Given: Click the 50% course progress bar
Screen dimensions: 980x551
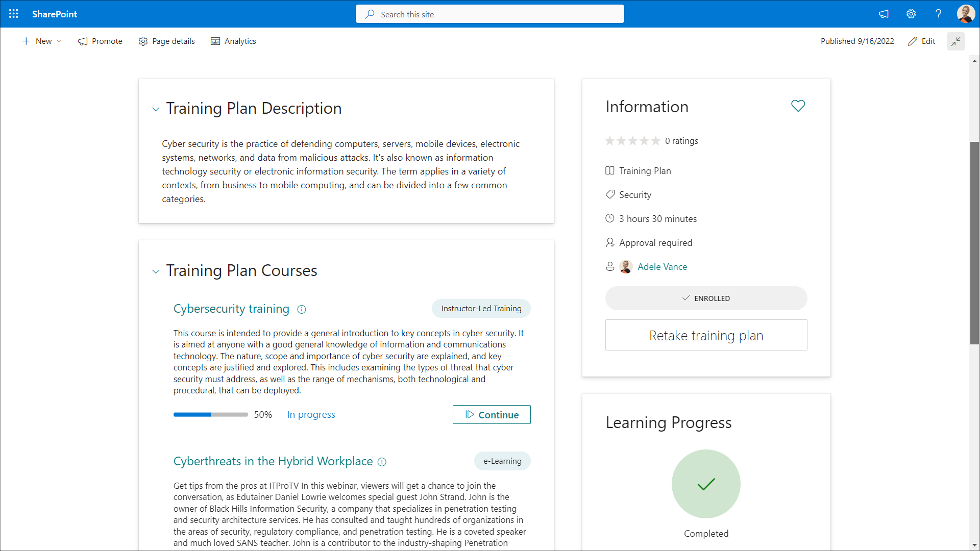Looking at the screenshot, I should [x=210, y=415].
